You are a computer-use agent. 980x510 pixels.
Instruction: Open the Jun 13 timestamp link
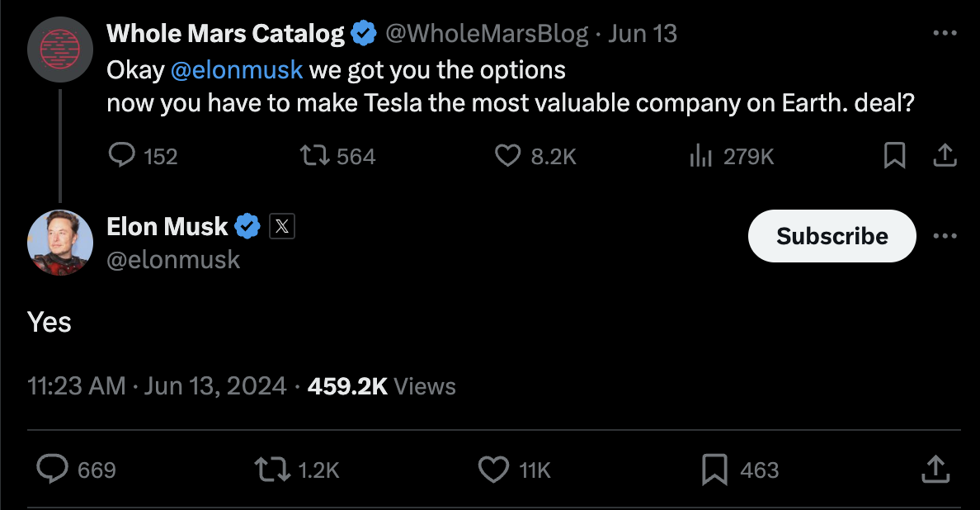(x=642, y=34)
